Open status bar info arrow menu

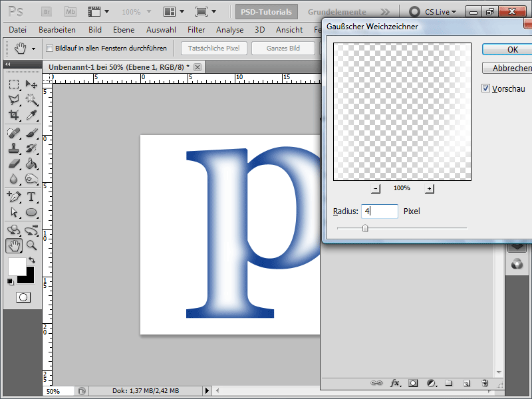pyautogui.click(x=207, y=391)
